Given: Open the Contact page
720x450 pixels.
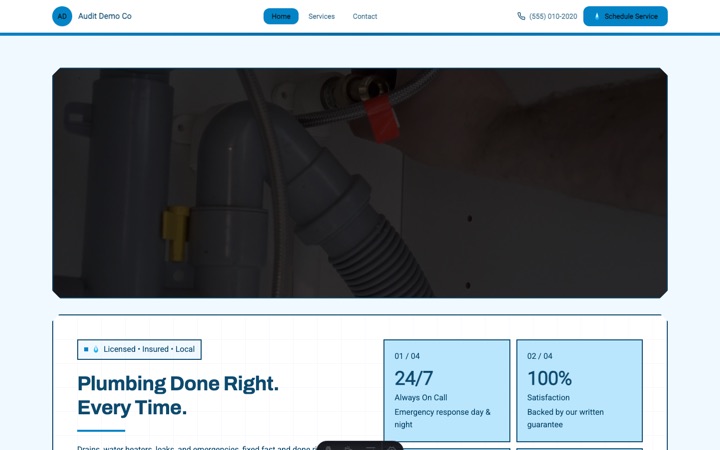Looking at the screenshot, I should (x=365, y=16).
